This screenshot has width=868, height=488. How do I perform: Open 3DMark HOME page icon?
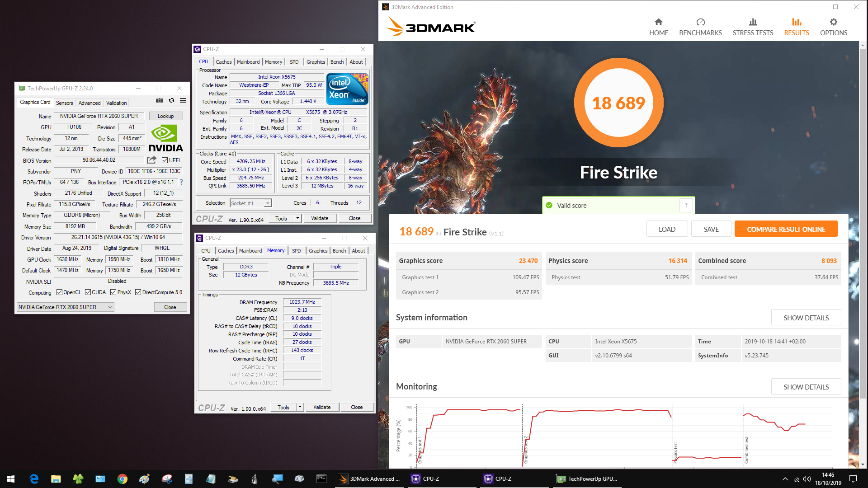tap(658, 27)
